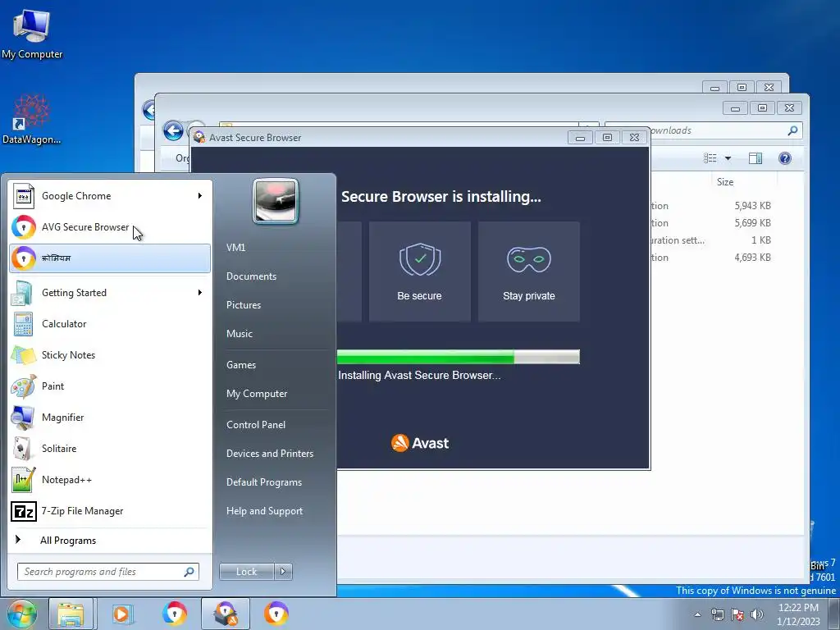Click the Lock button
This screenshot has height=630, width=840.
coord(247,572)
